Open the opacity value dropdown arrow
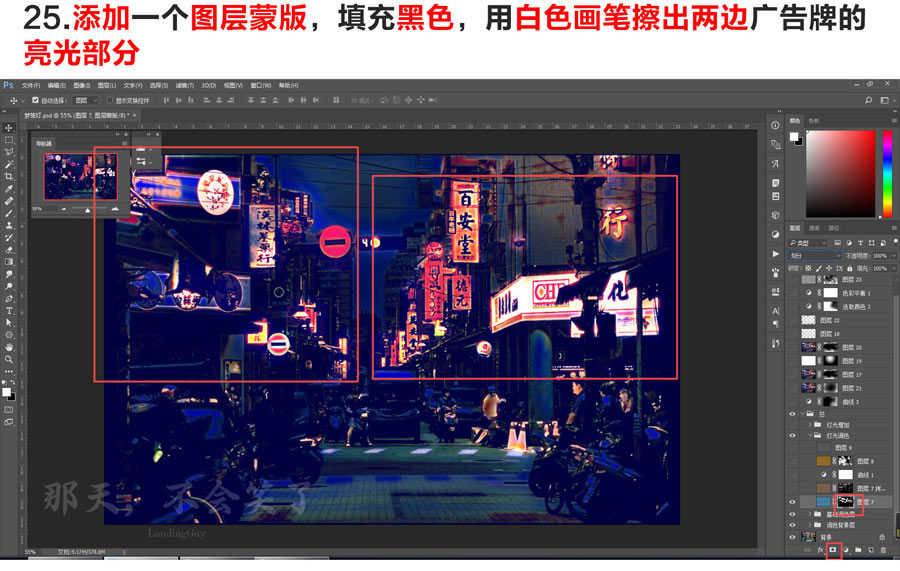900x571 pixels. point(894,255)
